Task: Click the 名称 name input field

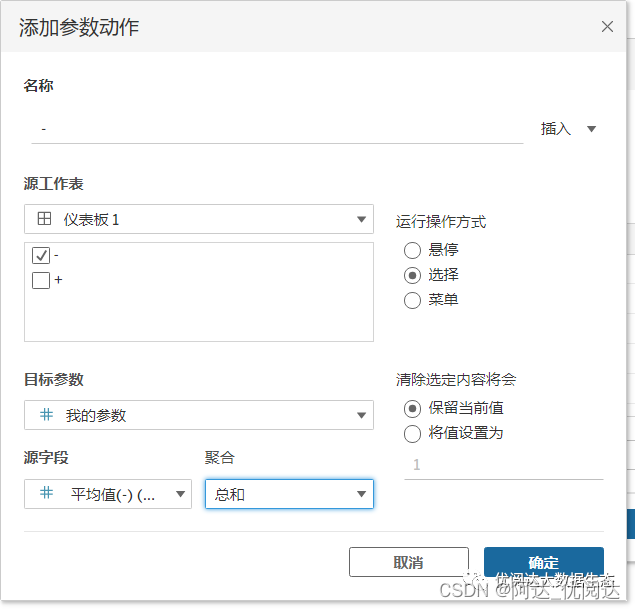Action: point(277,130)
